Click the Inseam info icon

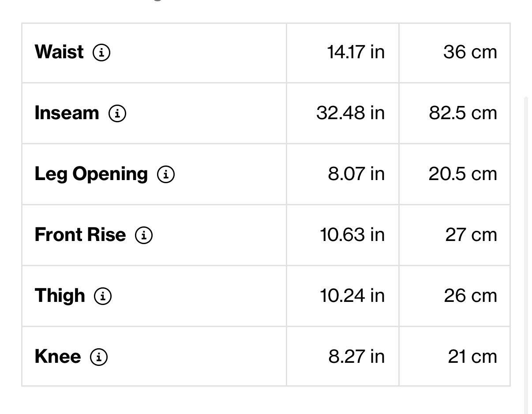pyautogui.click(x=117, y=113)
